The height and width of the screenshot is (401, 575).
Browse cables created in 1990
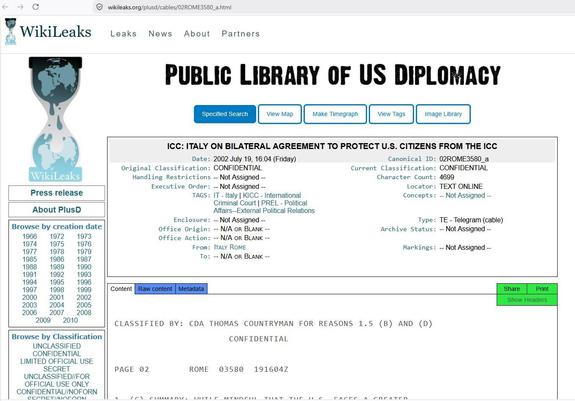pos(84,267)
